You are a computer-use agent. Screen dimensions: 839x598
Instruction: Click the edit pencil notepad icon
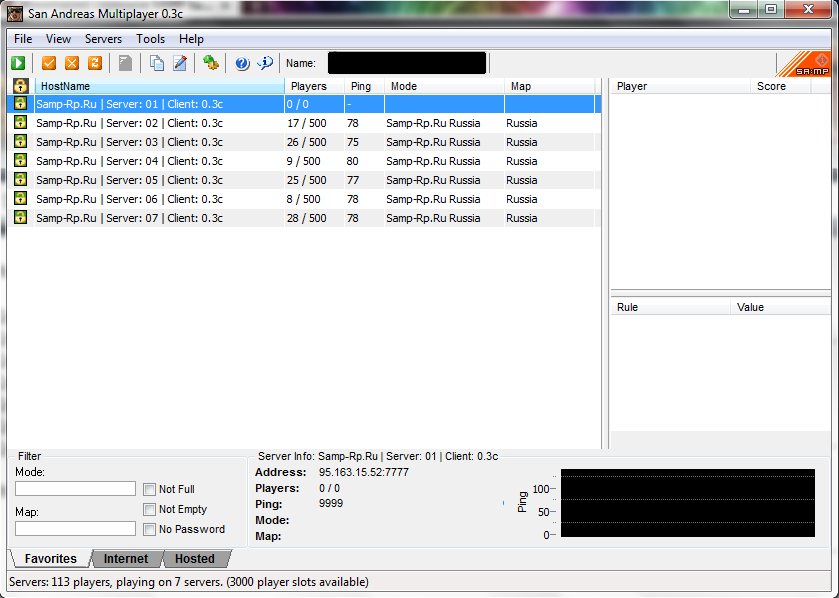pyautogui.click(x=180, y=63)
